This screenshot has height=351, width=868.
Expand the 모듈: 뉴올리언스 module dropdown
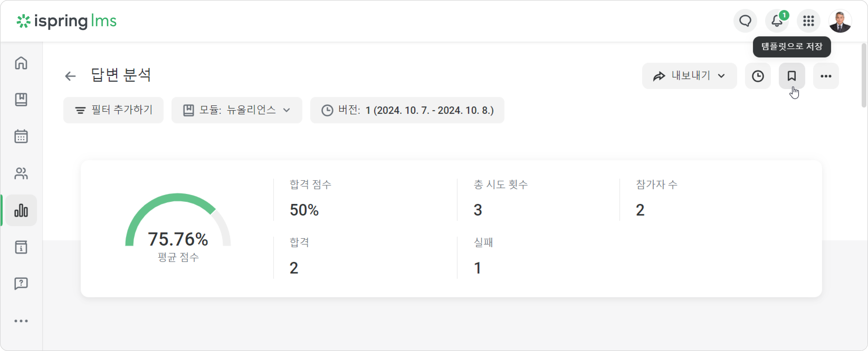pos(237,110)
